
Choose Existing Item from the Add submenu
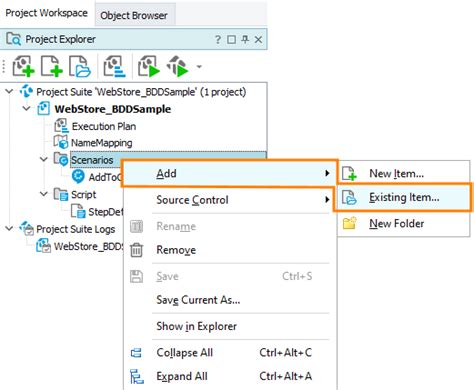point(403,197)
